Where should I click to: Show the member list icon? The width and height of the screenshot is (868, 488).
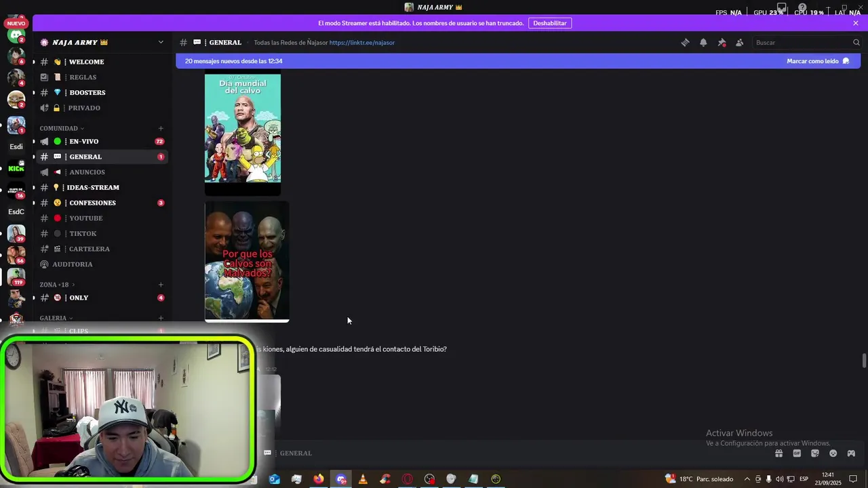[740, 42]
